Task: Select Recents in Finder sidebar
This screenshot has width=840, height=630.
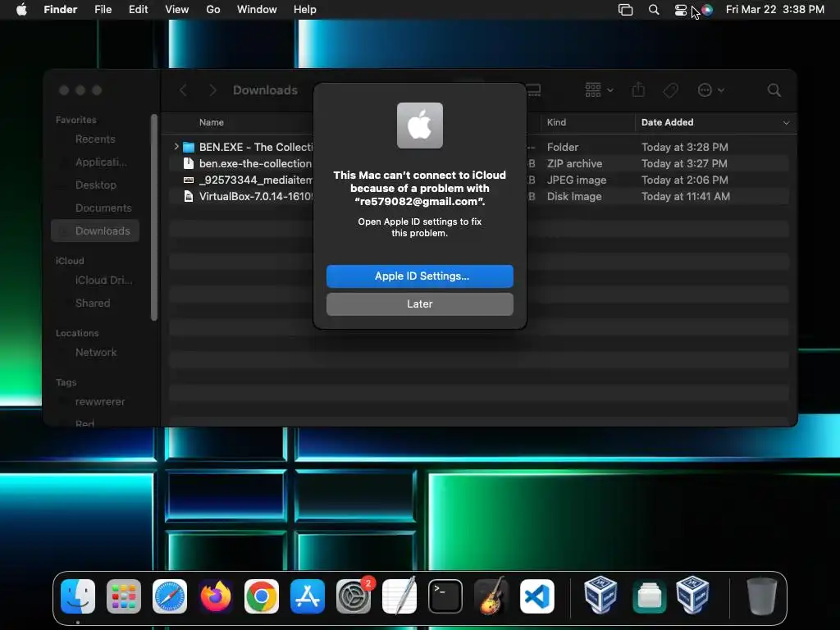Action: click(95, 139)
